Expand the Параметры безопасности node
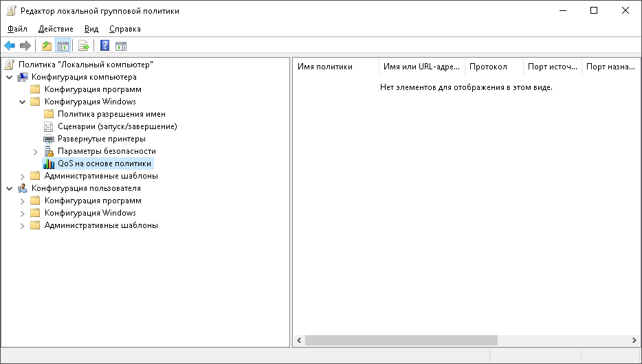The width and height of the screenshot is (642, 364). pyautogui.click(x=36, y=151)
